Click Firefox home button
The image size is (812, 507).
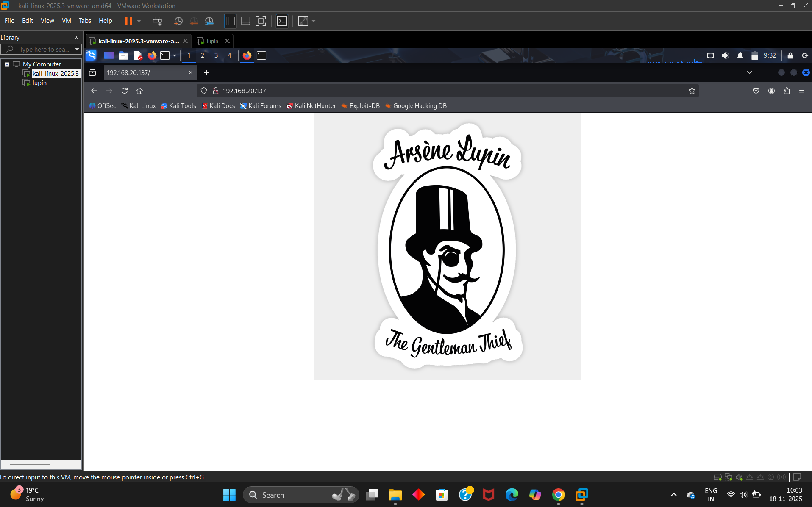pyautogui.click(x=139, y=91)
